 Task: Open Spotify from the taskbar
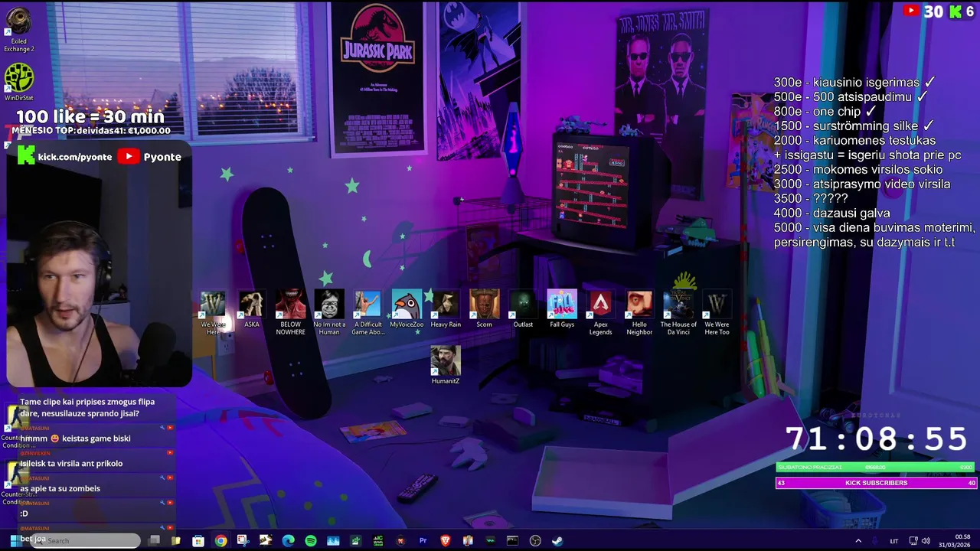click(x=311, y=541)
